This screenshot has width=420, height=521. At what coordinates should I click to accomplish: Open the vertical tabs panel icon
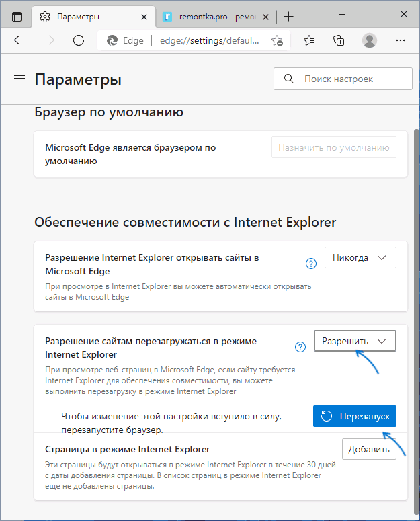[17, 17]
